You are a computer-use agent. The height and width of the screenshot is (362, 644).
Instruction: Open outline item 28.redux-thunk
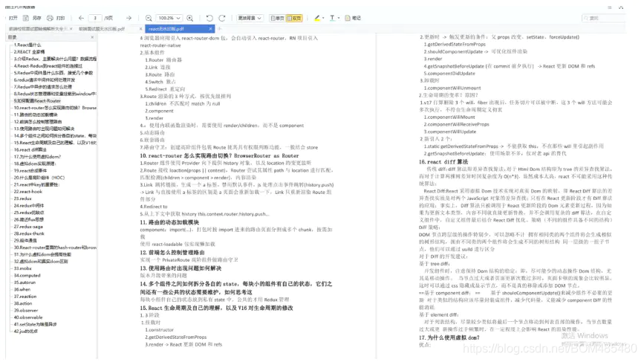[29, 234]
